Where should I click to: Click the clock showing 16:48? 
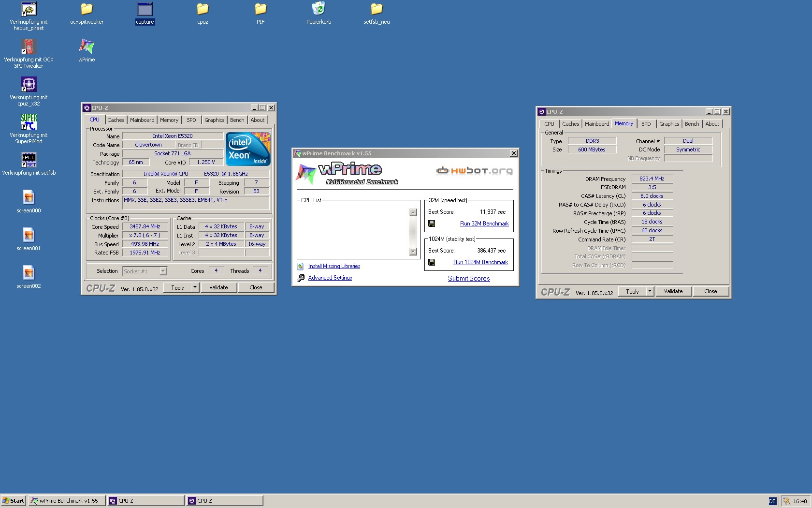[800, 501]
